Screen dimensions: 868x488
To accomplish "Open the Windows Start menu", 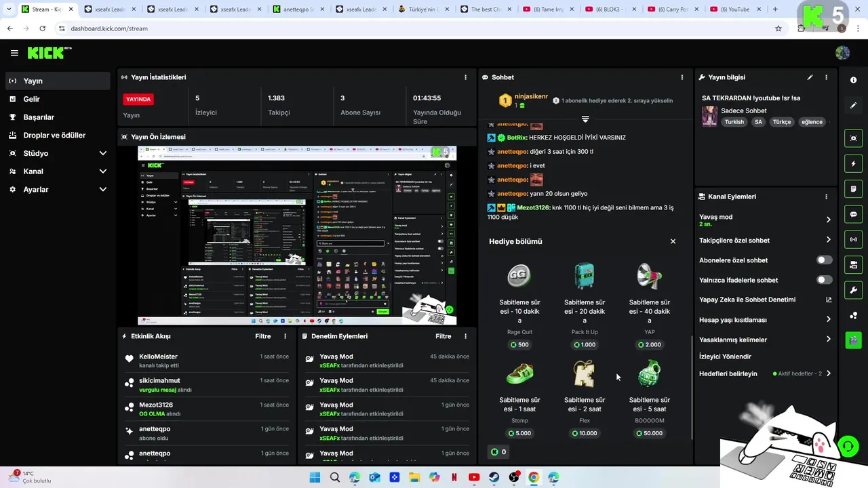I will coord(315,477).
